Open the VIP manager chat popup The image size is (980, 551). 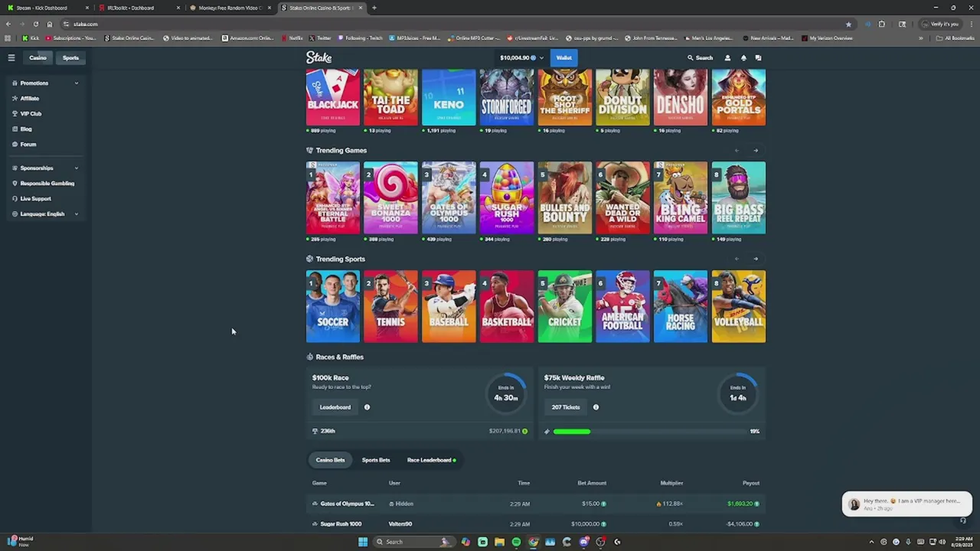point(907,504)
